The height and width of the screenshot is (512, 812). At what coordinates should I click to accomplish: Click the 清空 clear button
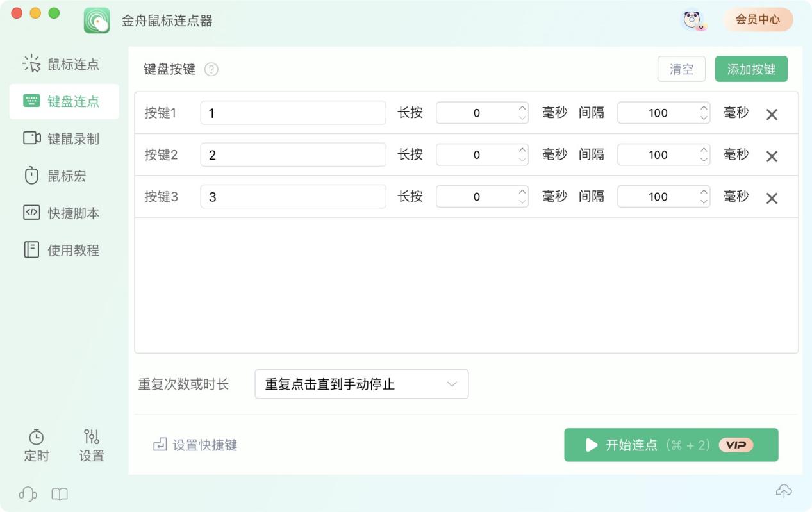(x=681, y=69)
